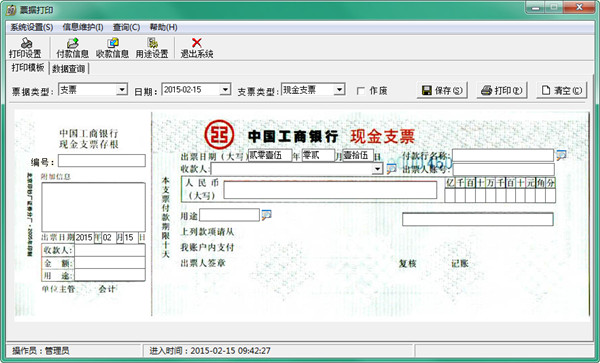Open the 帮助(H) menu
The image size is (600, 363).
pyautogui.click(x=163, y=27)
